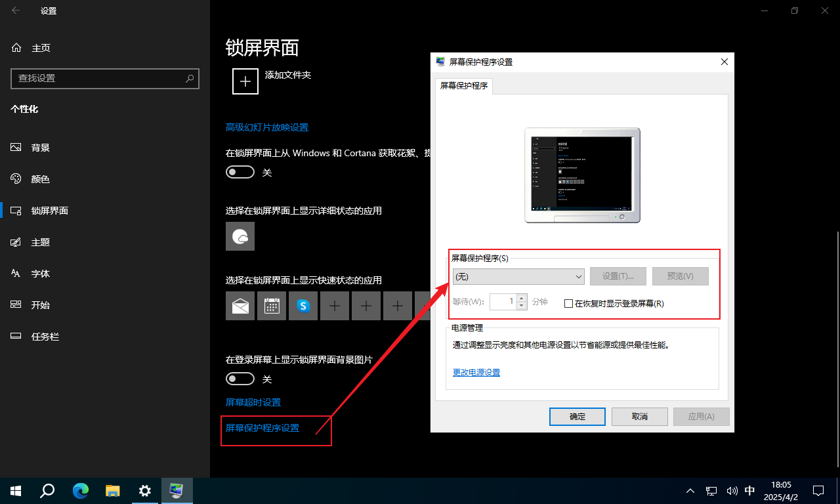Open 更改电源设置 link
840x504 pixels.
pos(476,373)
